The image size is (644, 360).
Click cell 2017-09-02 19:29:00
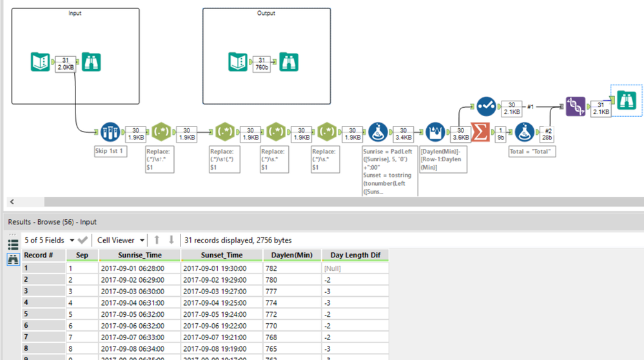222,280
